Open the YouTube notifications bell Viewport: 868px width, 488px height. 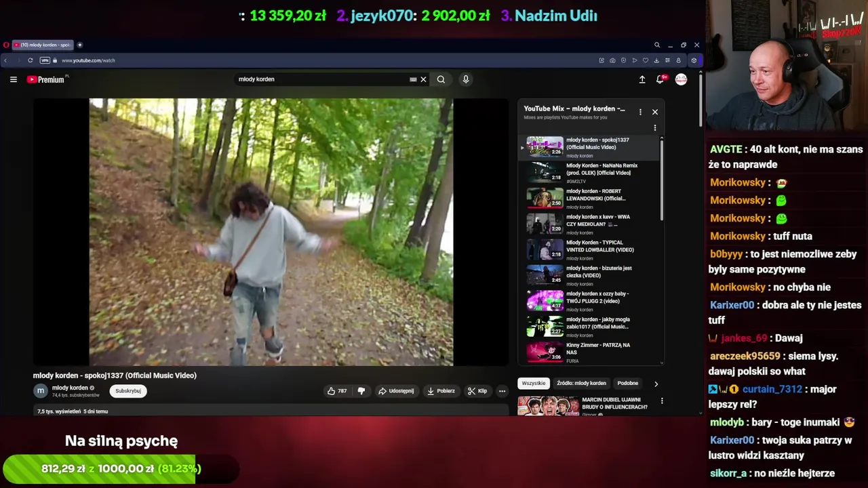[660, 79]
